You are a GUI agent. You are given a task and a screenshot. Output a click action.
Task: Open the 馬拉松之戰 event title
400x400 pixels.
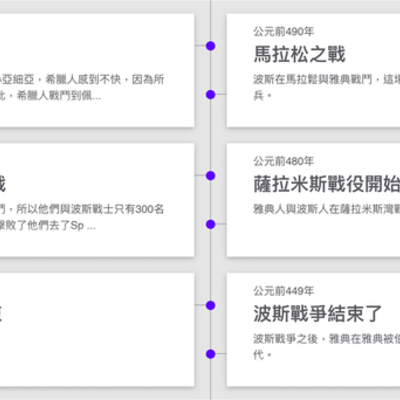[x=299, y=54]
